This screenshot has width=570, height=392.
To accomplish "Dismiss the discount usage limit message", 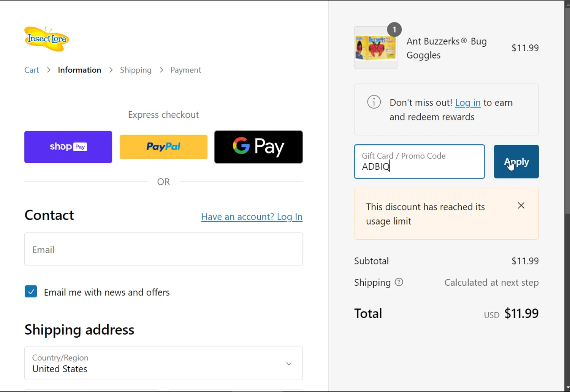I will pyautogui.click(x=521, y=205).
